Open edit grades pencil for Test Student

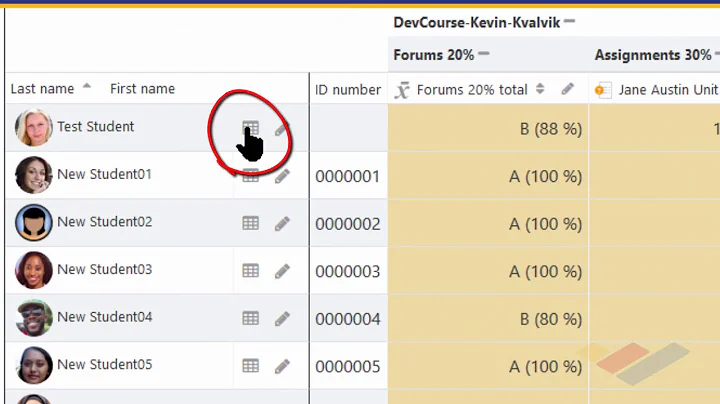[282, 129]
